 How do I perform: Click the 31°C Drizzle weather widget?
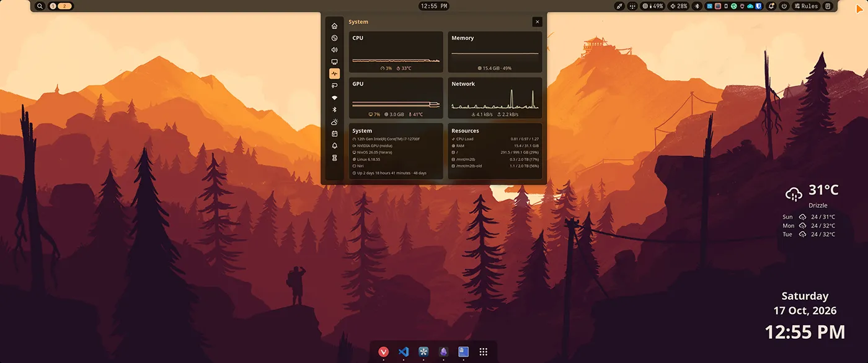pos(812,196)
